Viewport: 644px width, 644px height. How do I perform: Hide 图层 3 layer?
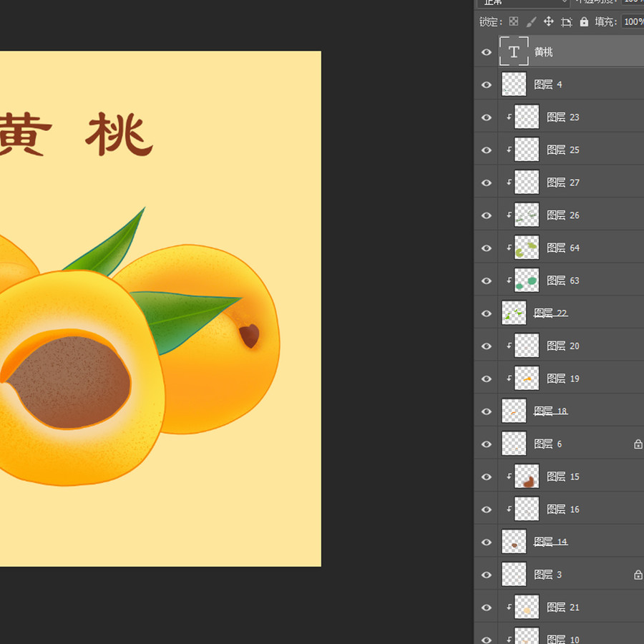click(x=487, y=575)
